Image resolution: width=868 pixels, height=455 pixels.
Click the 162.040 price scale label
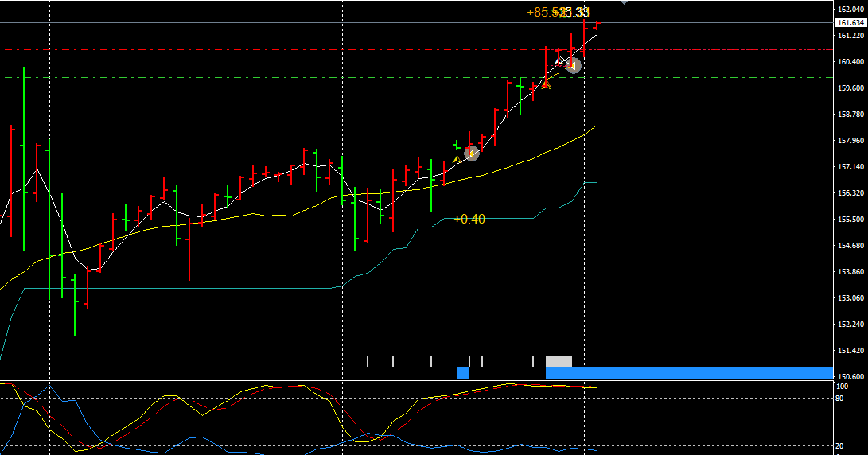(x=850, y=9)
